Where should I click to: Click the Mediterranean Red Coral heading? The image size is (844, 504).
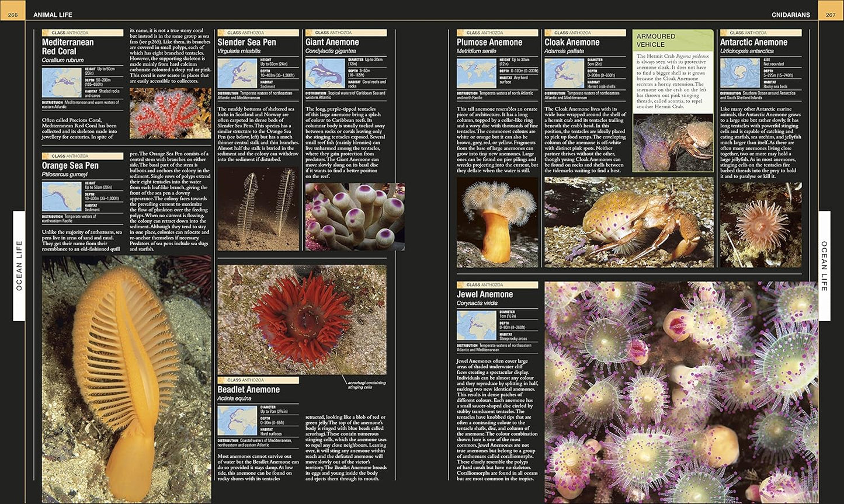(x=68, y=47)
